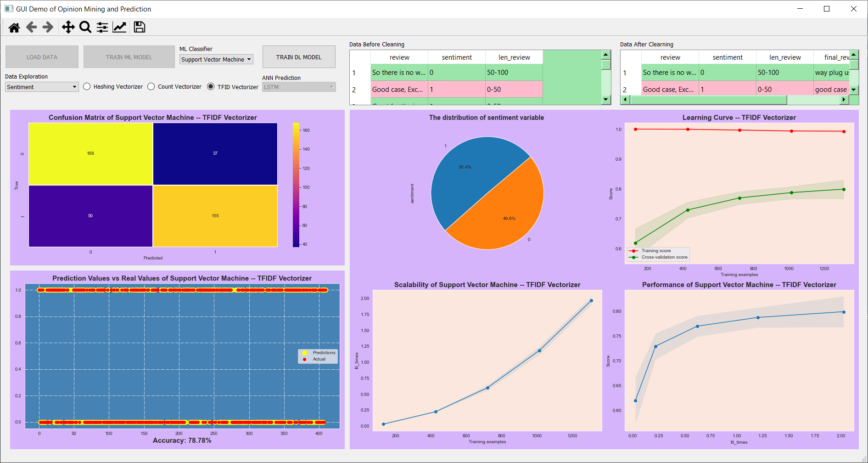
Task: Open Edit axis curve parameters icon
Action: click(119, 28)
